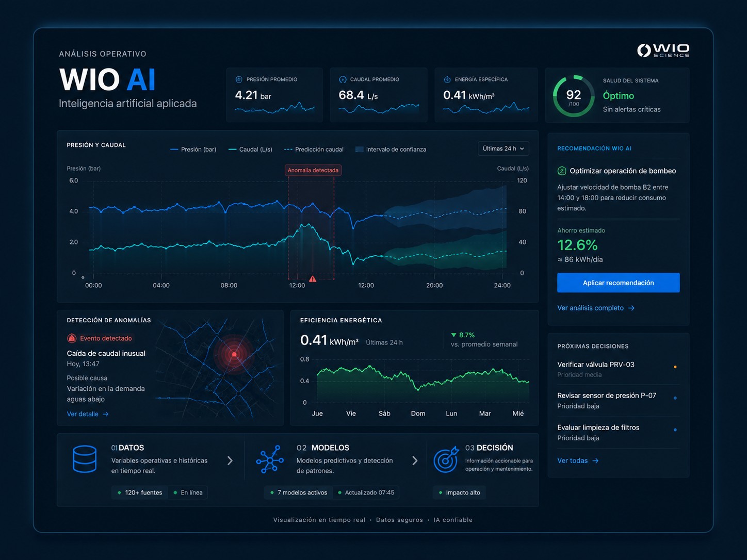747x560 pixels.
Task: Click the Óptimo system status label
Action: click(x=619, y=95)
